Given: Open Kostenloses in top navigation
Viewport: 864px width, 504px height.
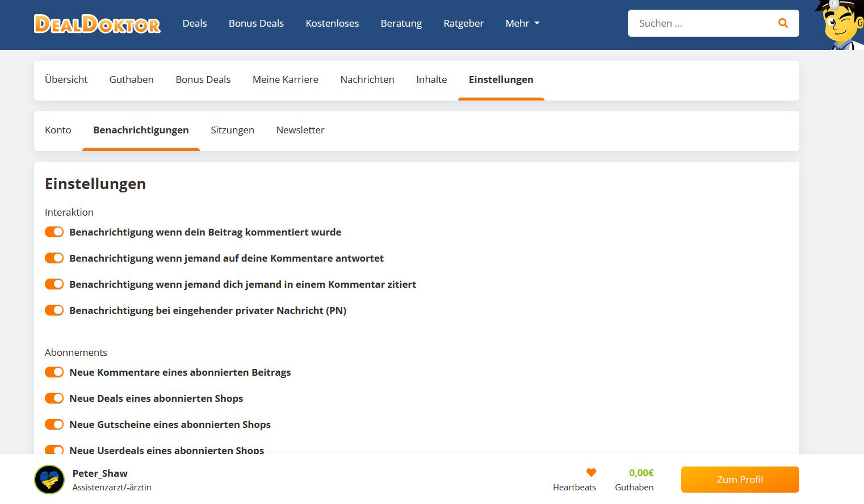Looking at the screenshot, I should pyautogui.click(x=332, y=23).
